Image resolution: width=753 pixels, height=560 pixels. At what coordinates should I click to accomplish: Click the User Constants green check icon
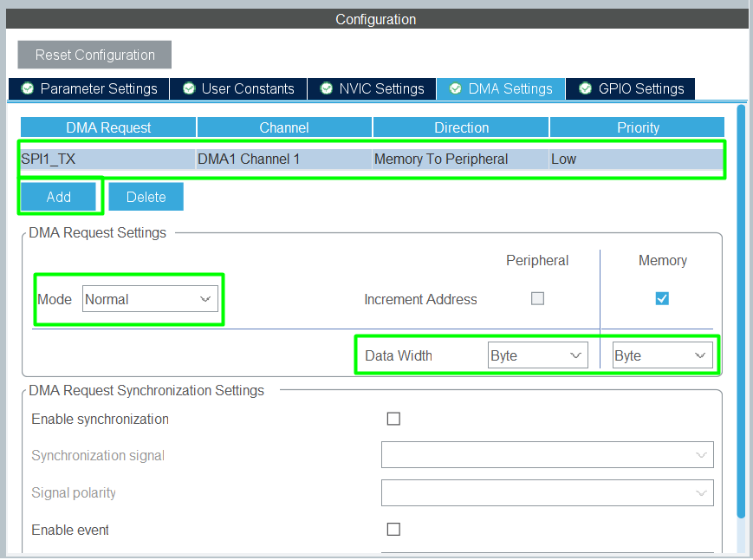coord(188,88)
